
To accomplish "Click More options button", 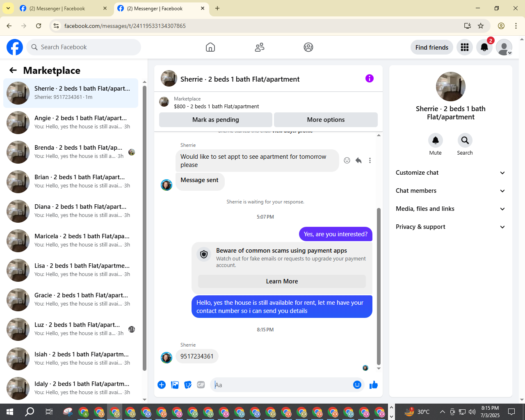I will tap(326, 120).
